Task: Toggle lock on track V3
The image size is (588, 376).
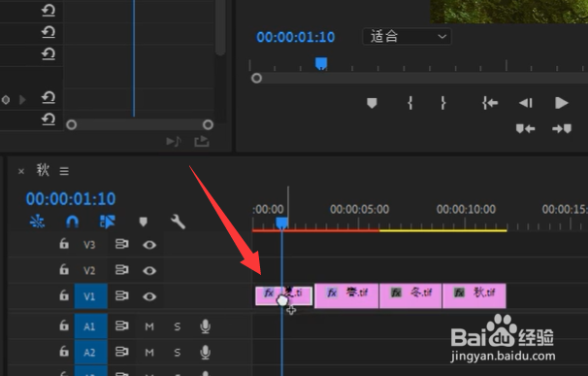Action: pos(64,244)
